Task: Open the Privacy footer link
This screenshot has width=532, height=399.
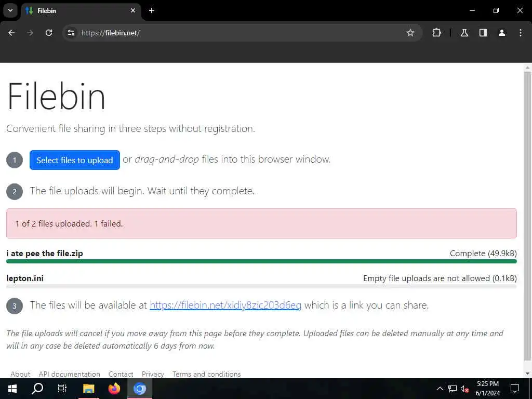Action: pyautogui.click(x=153, y=374)
